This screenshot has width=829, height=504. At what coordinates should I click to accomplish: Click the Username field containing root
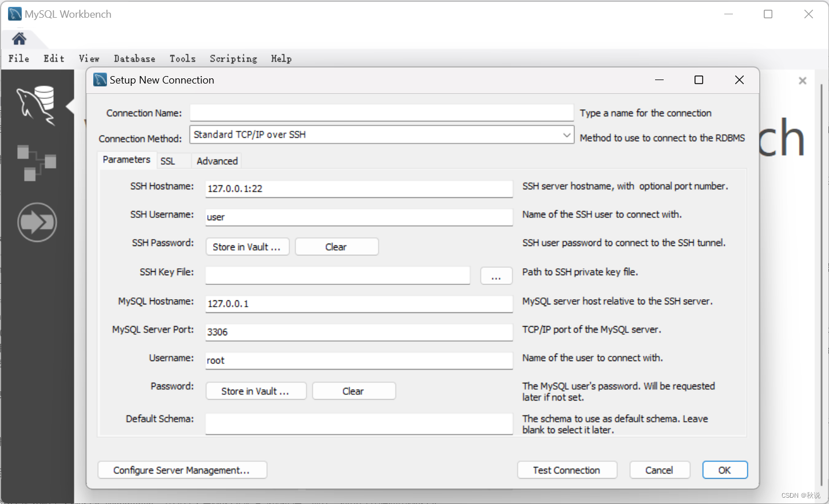[359, 360]
